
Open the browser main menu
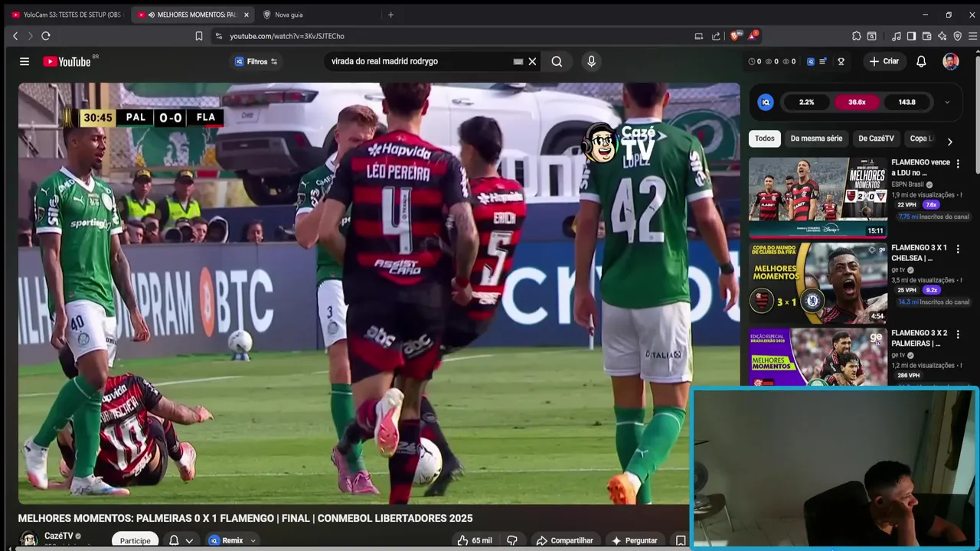(973, 36)
